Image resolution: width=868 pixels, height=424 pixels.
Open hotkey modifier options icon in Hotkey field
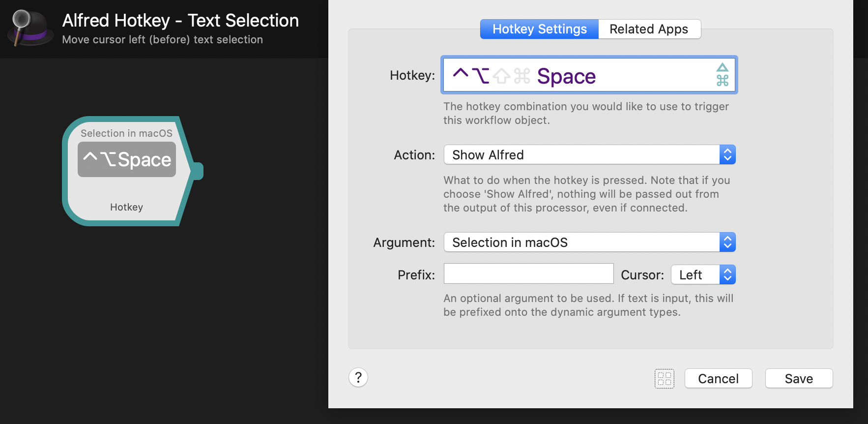click(722, 75)
